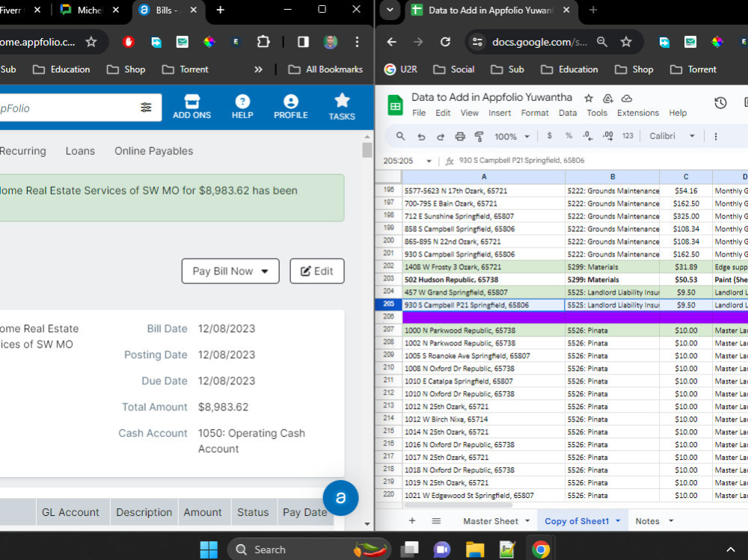Toggle the side panel icon in left browser
Screen dimensions: 748x560
tap(303, 42)
